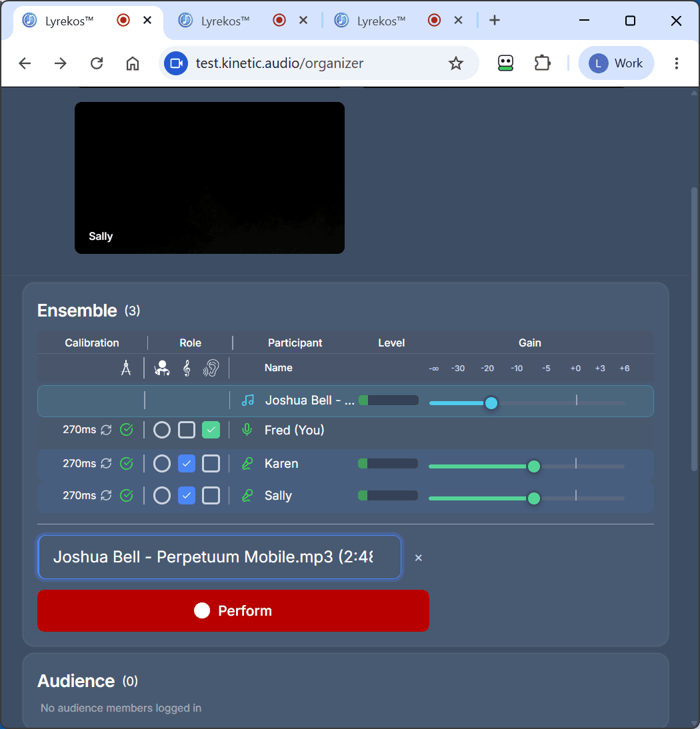The width and height of the screenshot is (700, 729).
Task: Uncheck the listener checkbox for Fred
Action: [211, 430]
